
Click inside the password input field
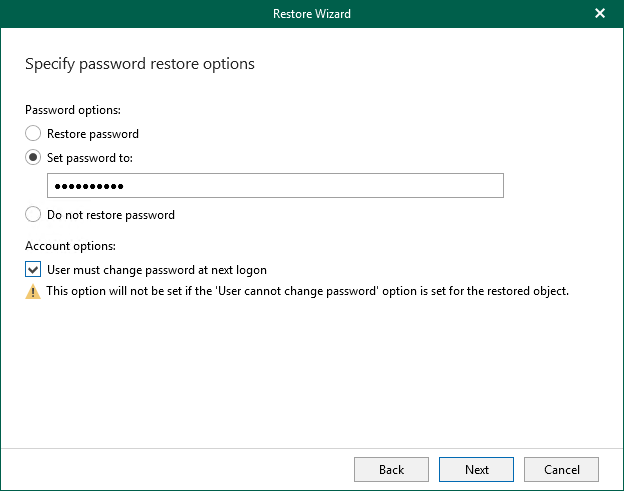[300, 186]
